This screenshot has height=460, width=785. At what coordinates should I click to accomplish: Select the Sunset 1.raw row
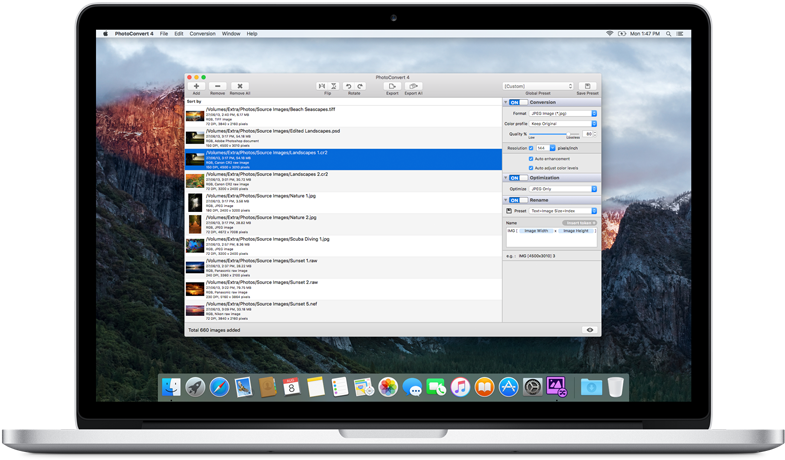[x=343, y=268]
